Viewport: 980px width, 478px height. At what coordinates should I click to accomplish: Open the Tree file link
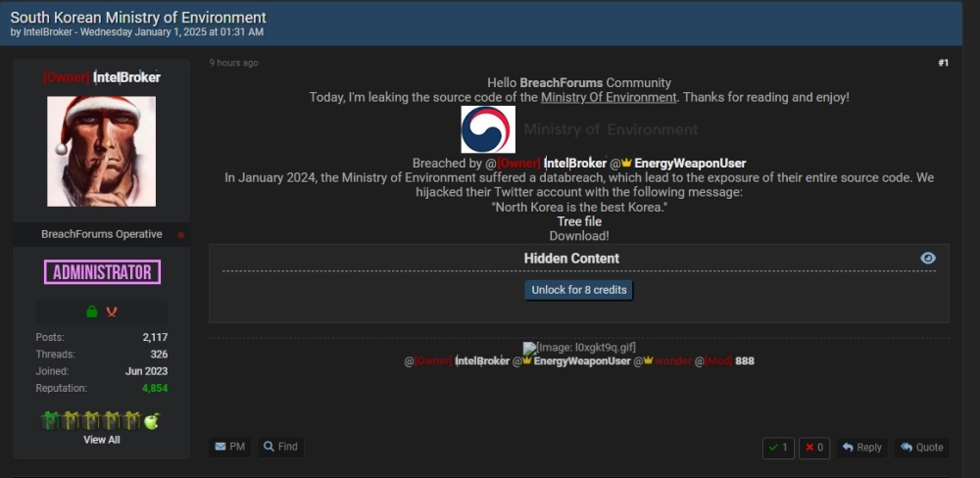click(579, 221)
